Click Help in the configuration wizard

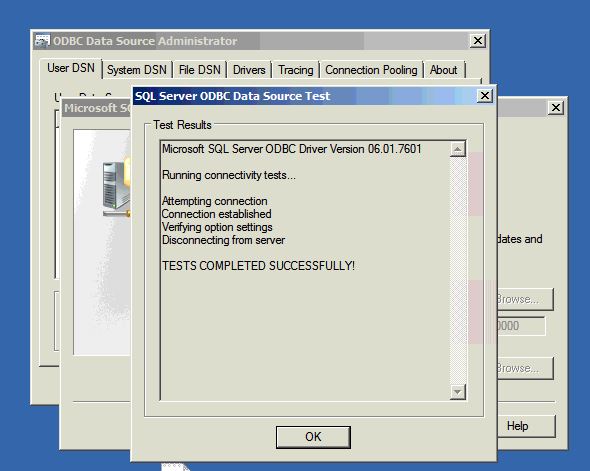click(x=526, y=426)
